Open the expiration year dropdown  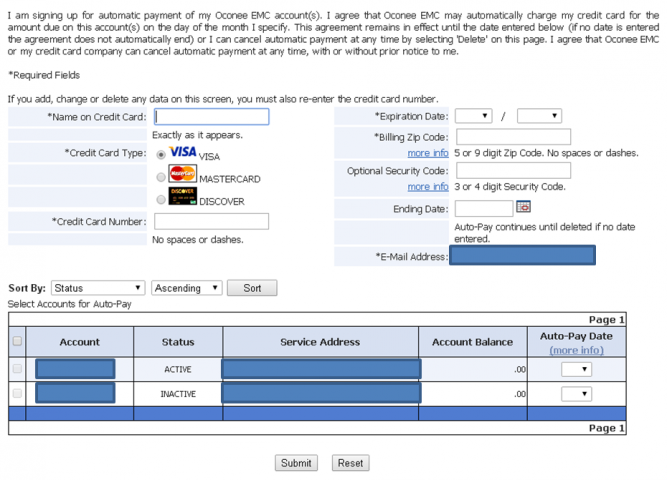(x=539, y=116)
